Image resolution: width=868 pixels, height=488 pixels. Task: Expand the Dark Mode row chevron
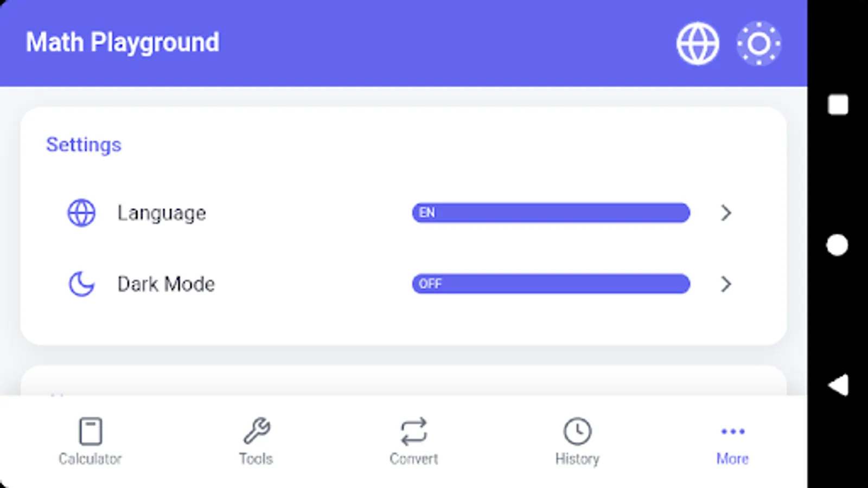pyautogui.click(x=726, y=284)
